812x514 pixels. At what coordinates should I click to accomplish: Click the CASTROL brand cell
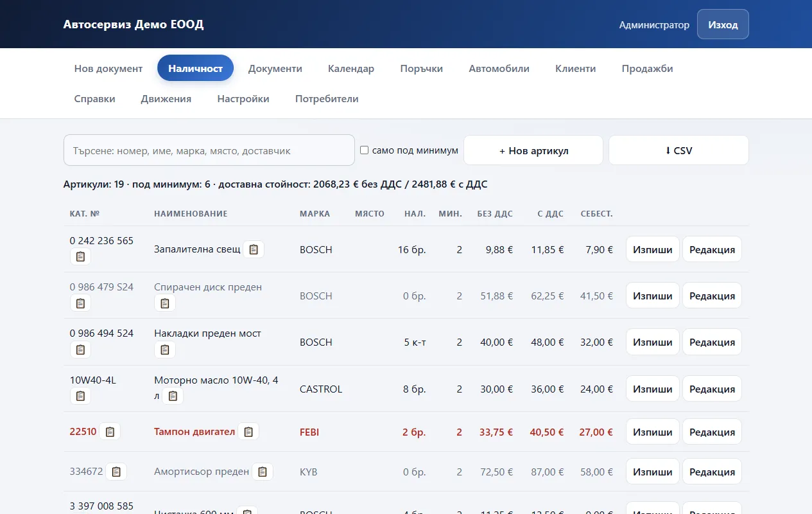[x=321, y=389]
